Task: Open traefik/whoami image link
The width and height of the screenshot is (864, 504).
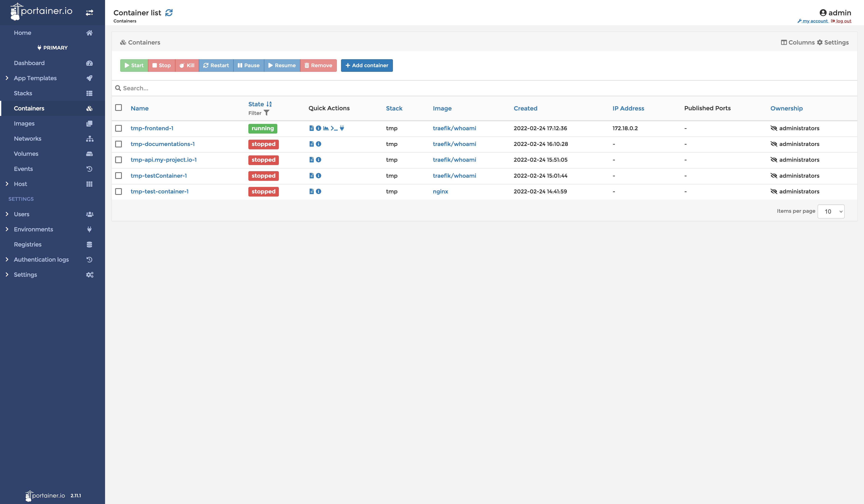Action: [454, 128]
